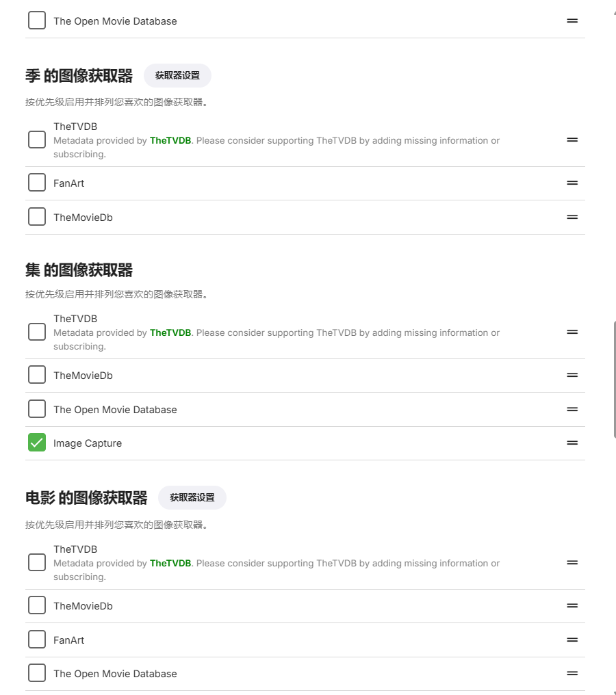This screenshot has height=695, width=616.
Task: Follow the TheTVDB link in 集 section
Action: pyautogui.click(x=170, y=332)
